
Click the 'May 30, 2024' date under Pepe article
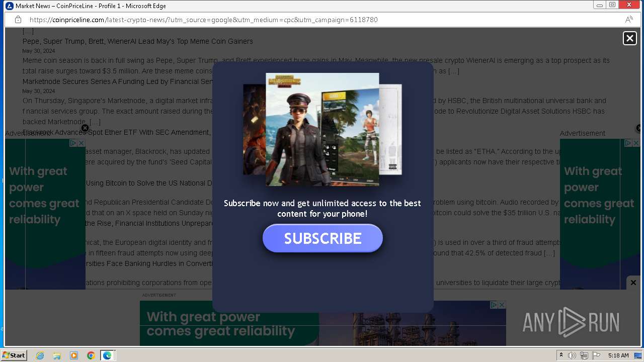tap(39, 51)
